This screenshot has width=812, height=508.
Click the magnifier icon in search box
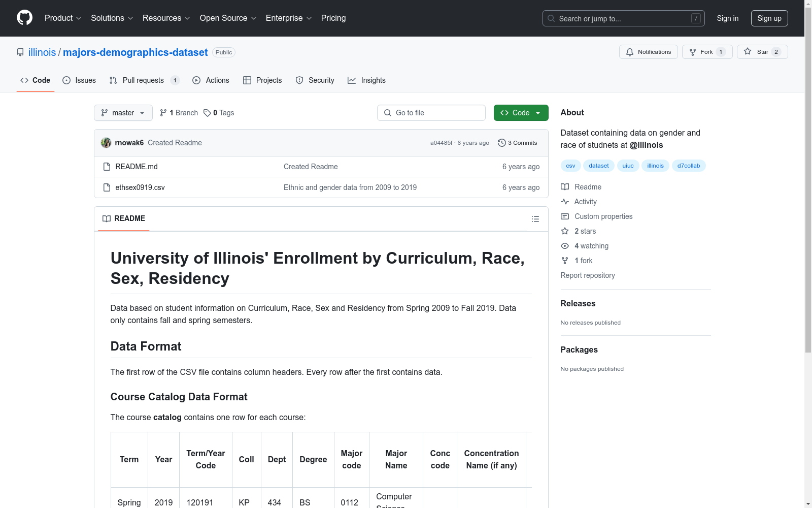pos(551,18)
